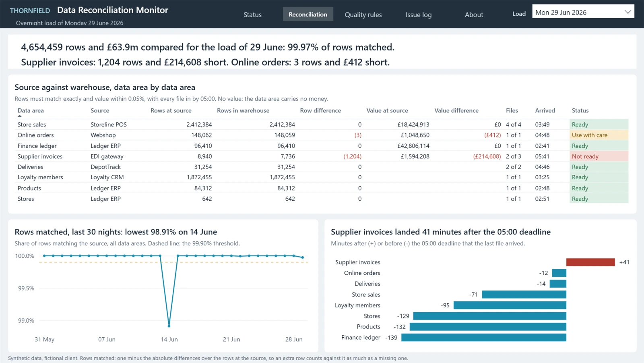Click the Loyalty members -95 bar
Screen dimensions: 644x363
click(x=510, y=305)
